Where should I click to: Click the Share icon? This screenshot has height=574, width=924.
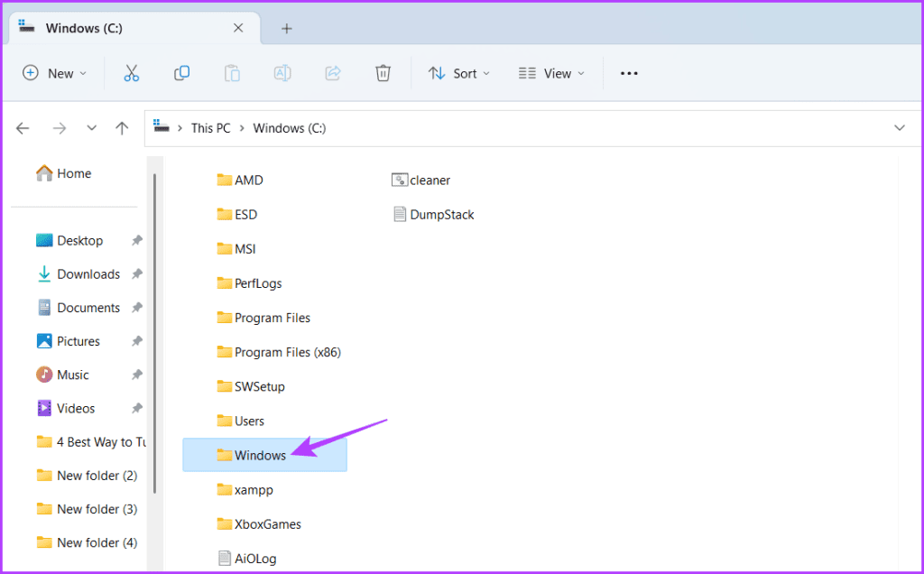tap(333, 73)
